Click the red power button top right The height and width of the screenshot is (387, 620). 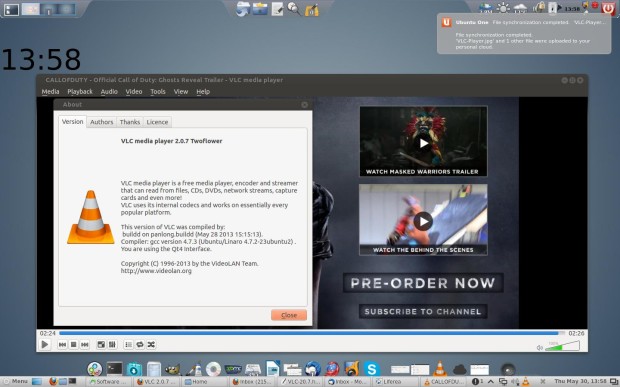pos(609,8)
